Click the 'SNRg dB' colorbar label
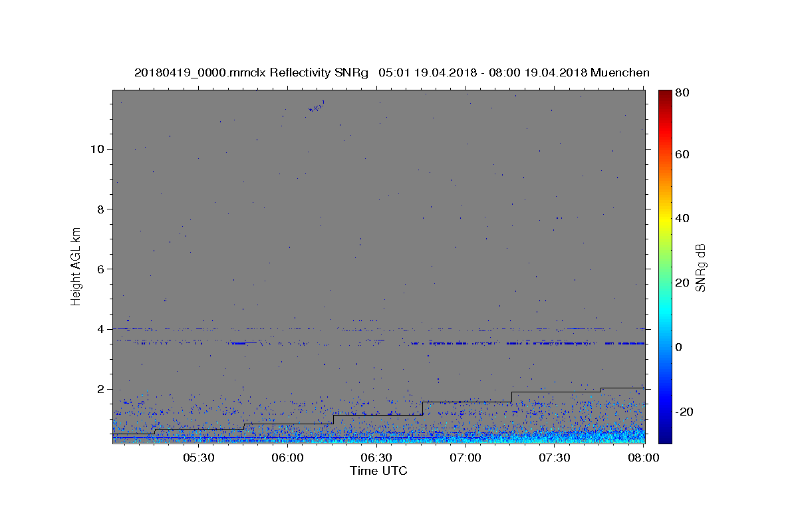 point(700,268)
